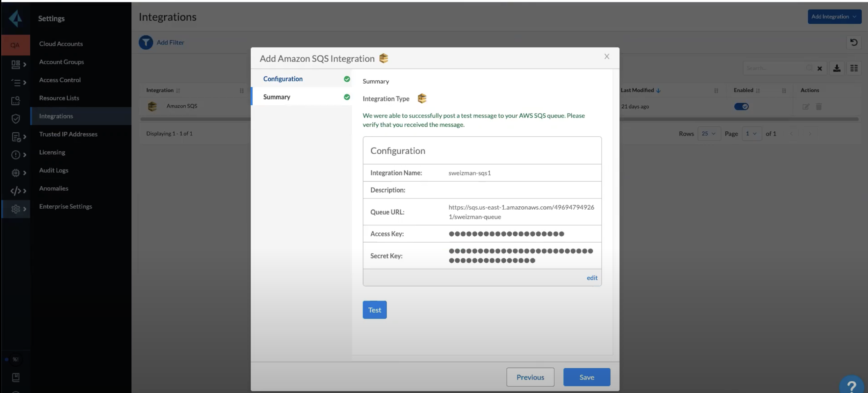The height and width of the screenshot is (393, 868).
Task: Click the reset refresh icon top right
Action: [x=854, y=42]
